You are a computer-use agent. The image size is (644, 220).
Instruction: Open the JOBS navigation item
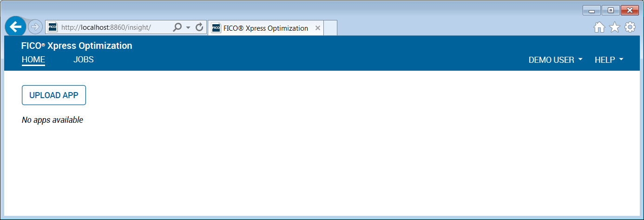84,60
